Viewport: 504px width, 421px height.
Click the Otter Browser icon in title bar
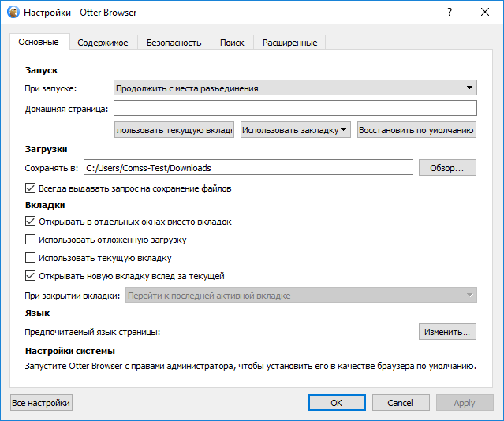click(x=13, y=12)
